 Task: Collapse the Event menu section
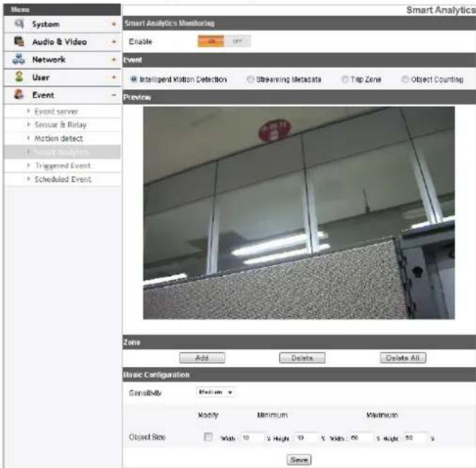click(114, 95)
